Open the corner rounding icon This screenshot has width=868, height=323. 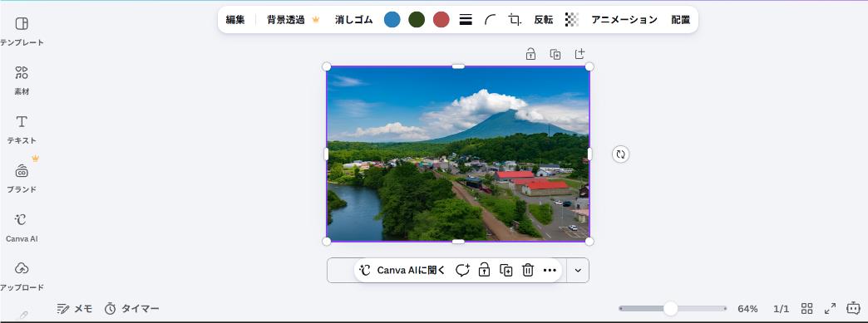(x=490, y=20)
